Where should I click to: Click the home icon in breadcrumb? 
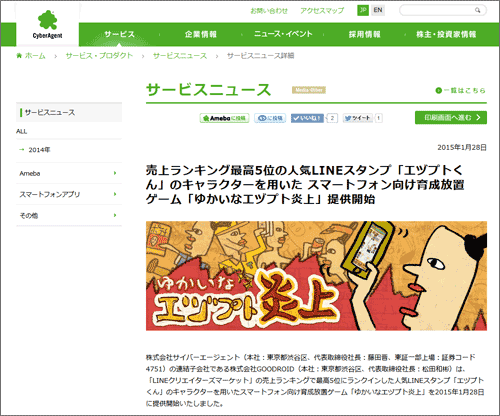[19, 55]
